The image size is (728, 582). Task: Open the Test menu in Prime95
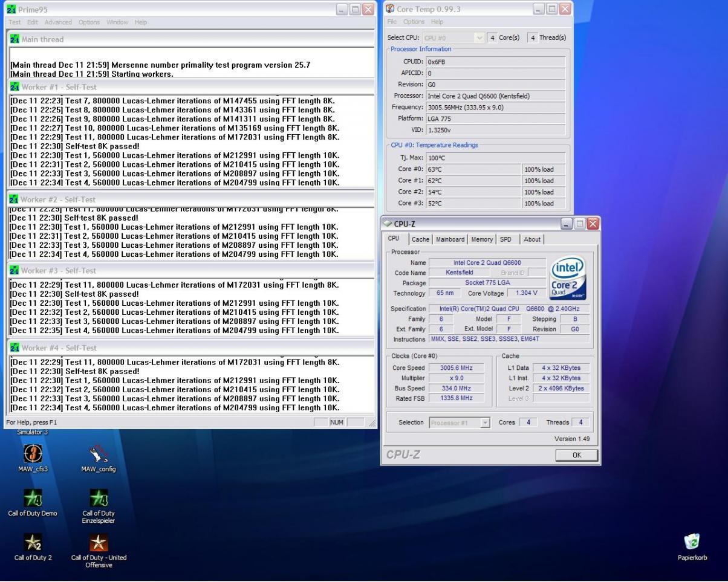[x=15, y=22]
